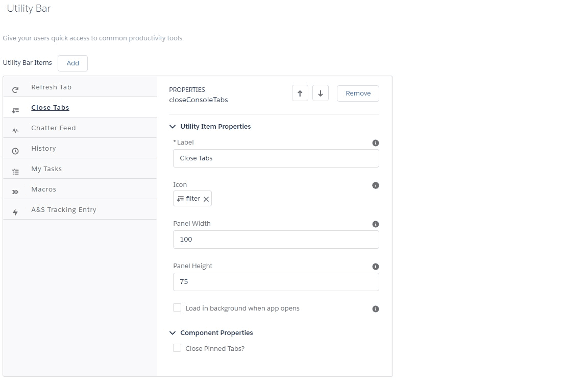This screenshot has width=588, height=381.
Task: Collapse the Utility Item Properties section
Action: (173, 127)
